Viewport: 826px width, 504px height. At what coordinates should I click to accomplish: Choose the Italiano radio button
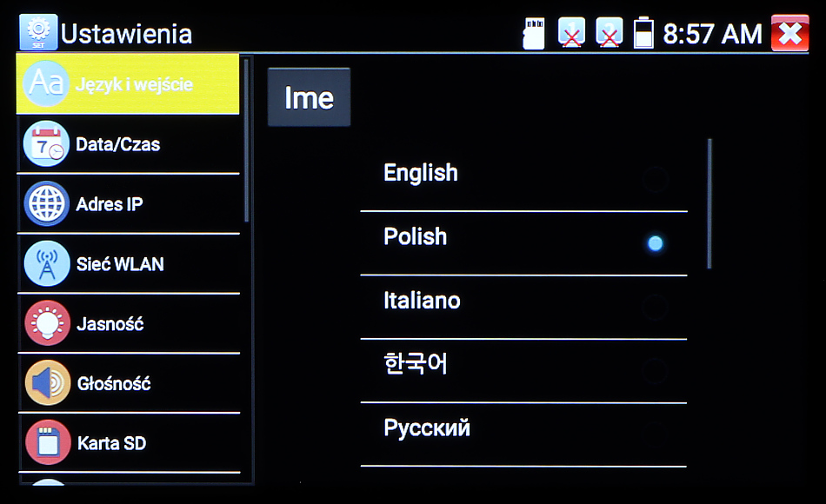point(655,307)
